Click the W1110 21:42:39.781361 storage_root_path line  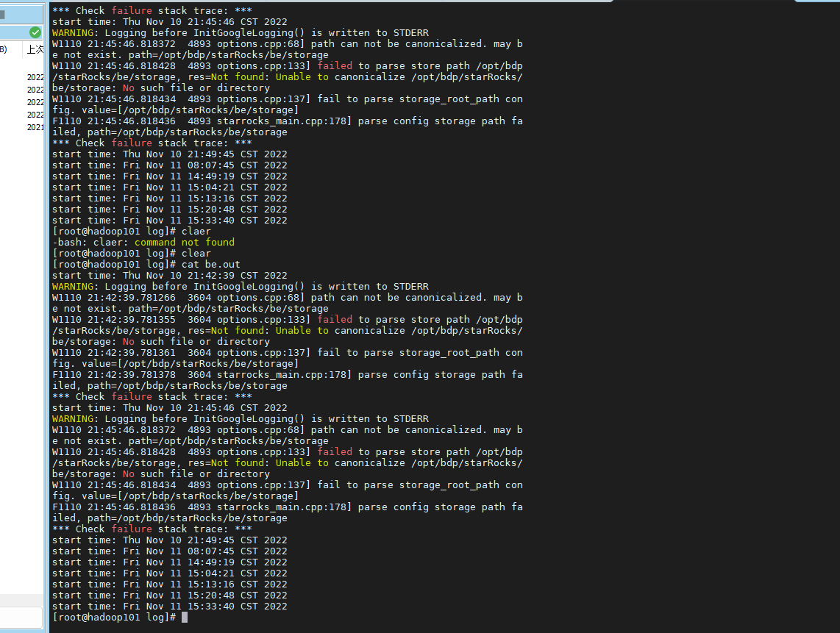pos(287,353)
